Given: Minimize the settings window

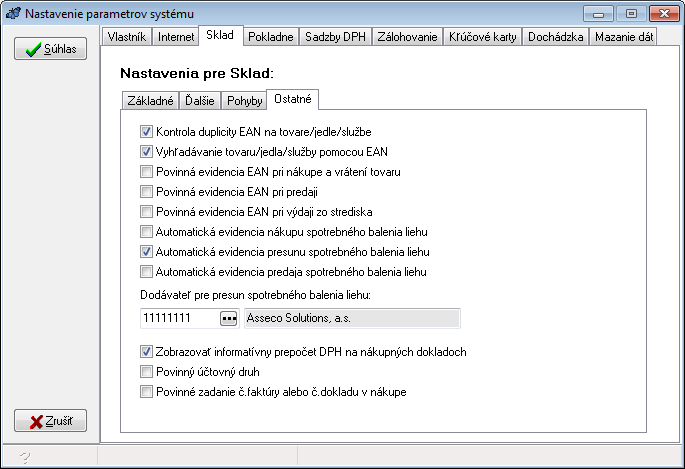Looking at the screenshot, I should pyautogui.click(x=598, y=14).
